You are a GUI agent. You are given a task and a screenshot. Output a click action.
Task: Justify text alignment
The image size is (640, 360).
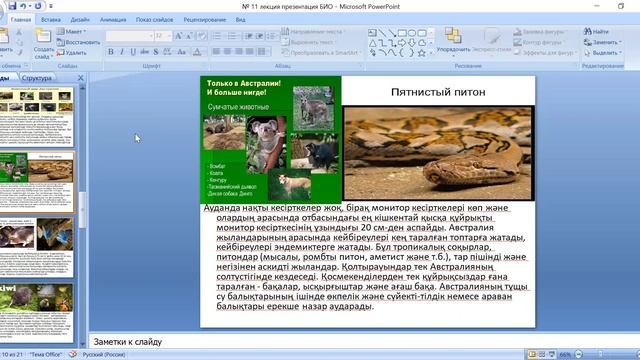click(249, 51)
